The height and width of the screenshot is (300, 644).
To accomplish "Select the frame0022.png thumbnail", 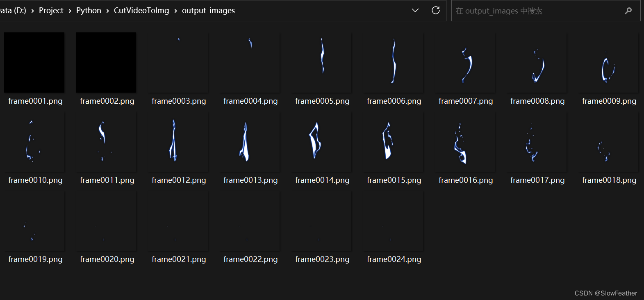I will pyautogui.click(x=249, y=220).
